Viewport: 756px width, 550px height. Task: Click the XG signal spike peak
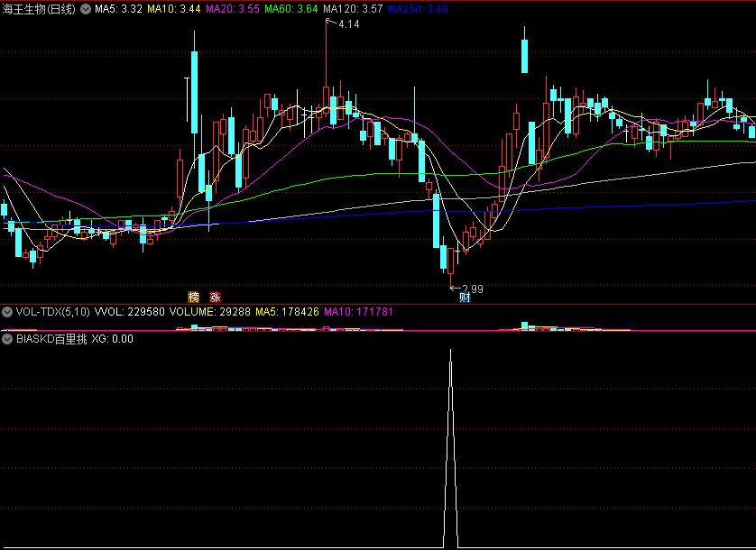(x=451, y=351)
